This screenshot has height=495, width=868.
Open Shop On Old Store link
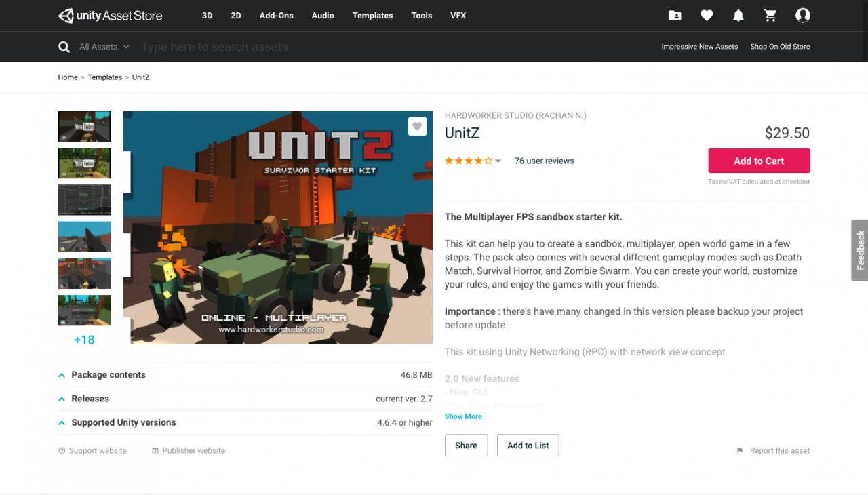click(780, 47)
